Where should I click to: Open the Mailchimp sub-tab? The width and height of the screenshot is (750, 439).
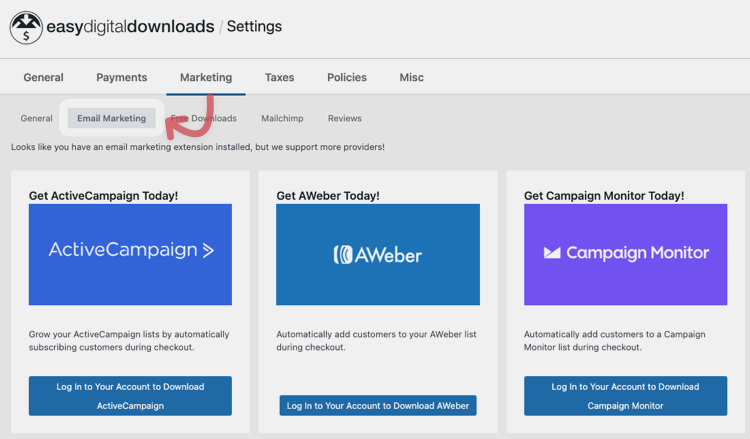point(282,118)
